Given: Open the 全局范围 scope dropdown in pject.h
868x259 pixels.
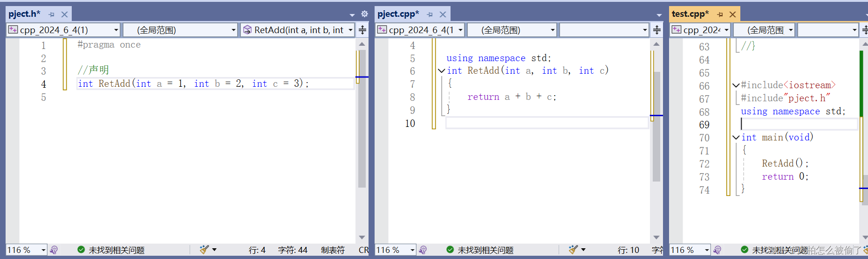Looking at the screenshot, I should click(181, 30).
